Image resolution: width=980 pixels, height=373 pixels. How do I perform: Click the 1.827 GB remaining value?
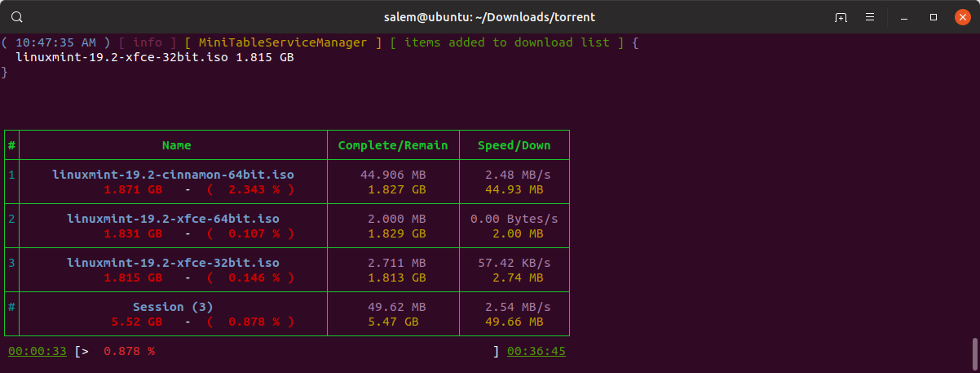[x=397, y=189]
